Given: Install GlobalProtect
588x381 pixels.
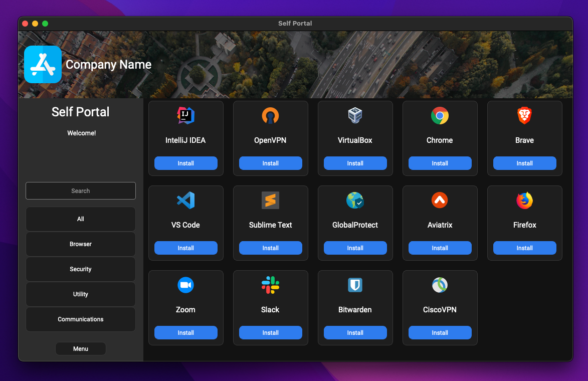Looking at the screenshot, I should [x=355, y=248].
